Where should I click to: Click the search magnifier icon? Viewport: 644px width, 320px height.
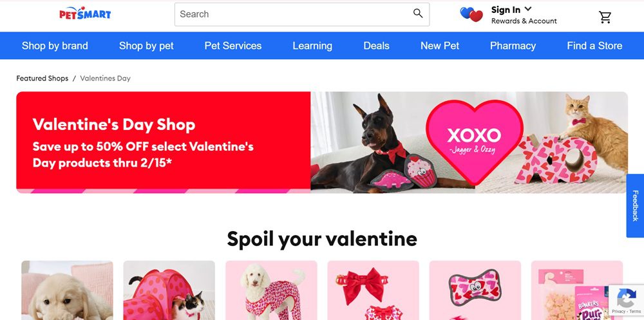coord(418,14)
